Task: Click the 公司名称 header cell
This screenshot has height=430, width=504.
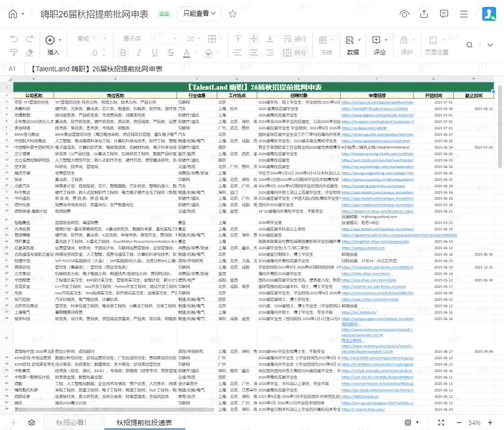Action: [x=34, y=96]
